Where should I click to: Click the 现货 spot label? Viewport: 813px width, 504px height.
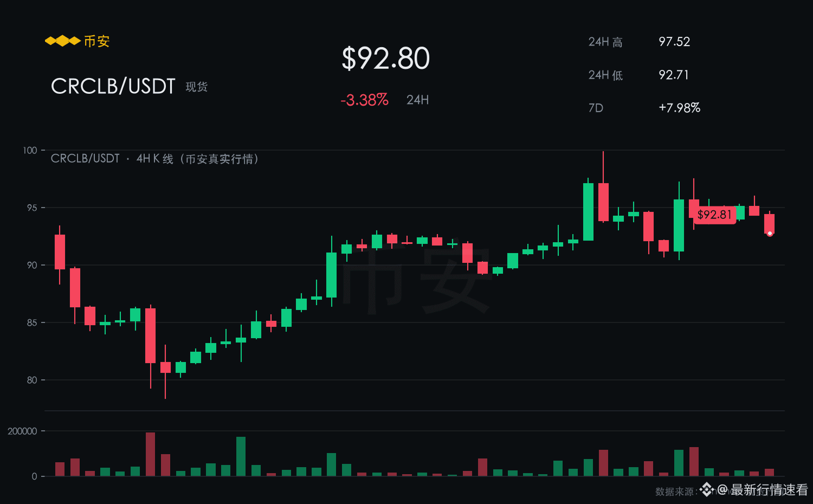coord(197,87)
